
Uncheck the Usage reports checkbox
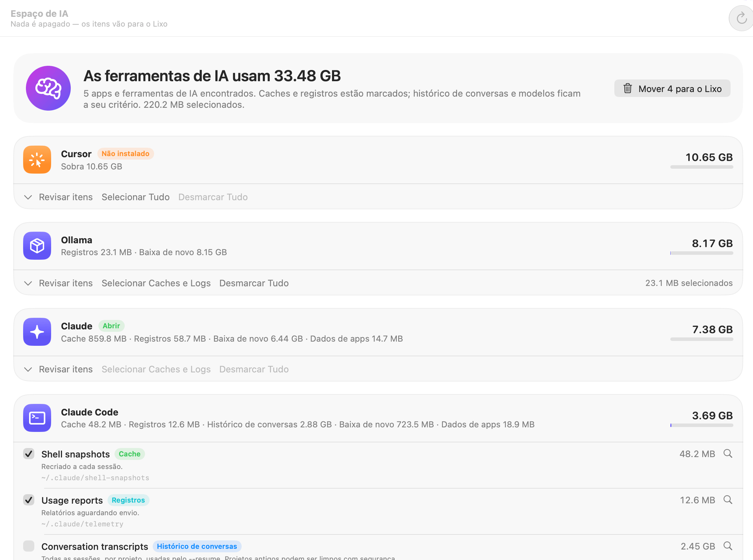point(29,500)
